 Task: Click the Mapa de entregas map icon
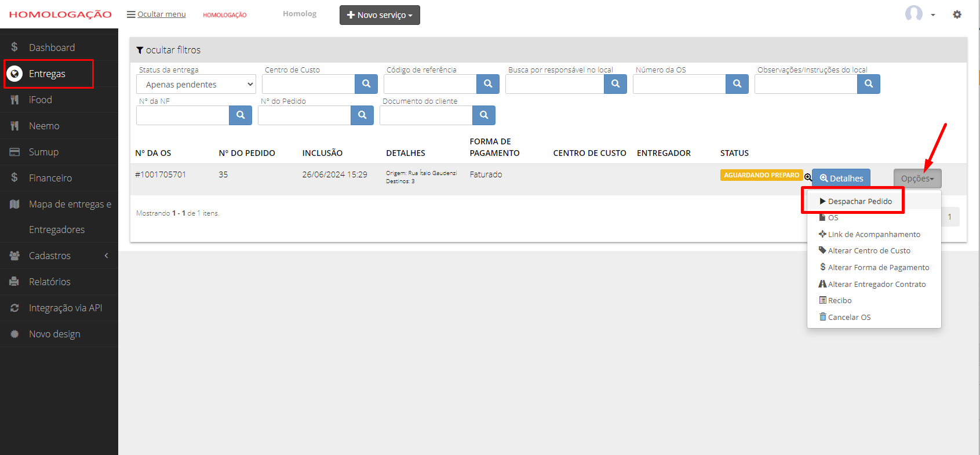[x=14, y=204]
